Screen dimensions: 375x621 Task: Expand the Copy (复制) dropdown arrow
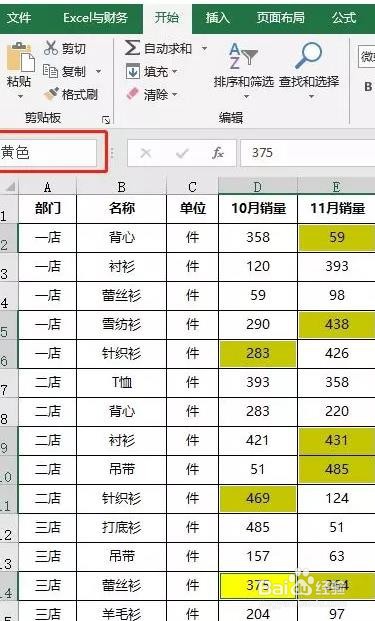(x=98, y=72)
